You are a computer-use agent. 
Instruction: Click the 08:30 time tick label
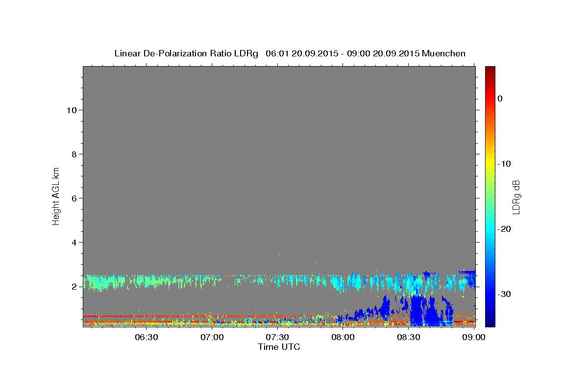409,338
